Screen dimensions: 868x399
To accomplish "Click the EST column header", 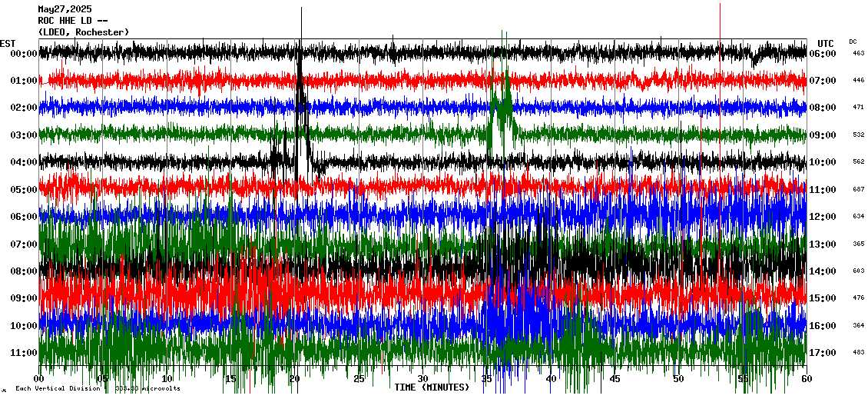I will click(x=8, y=43).
